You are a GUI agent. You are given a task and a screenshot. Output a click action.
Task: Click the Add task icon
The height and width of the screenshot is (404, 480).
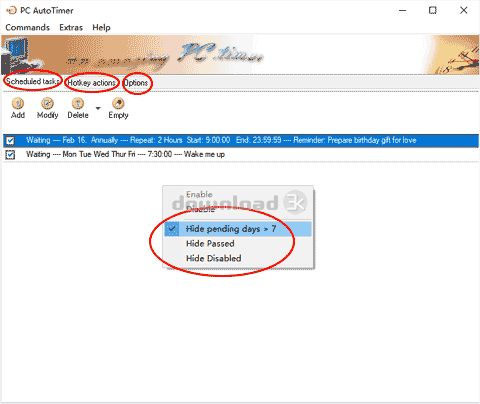tap(18, 103)
